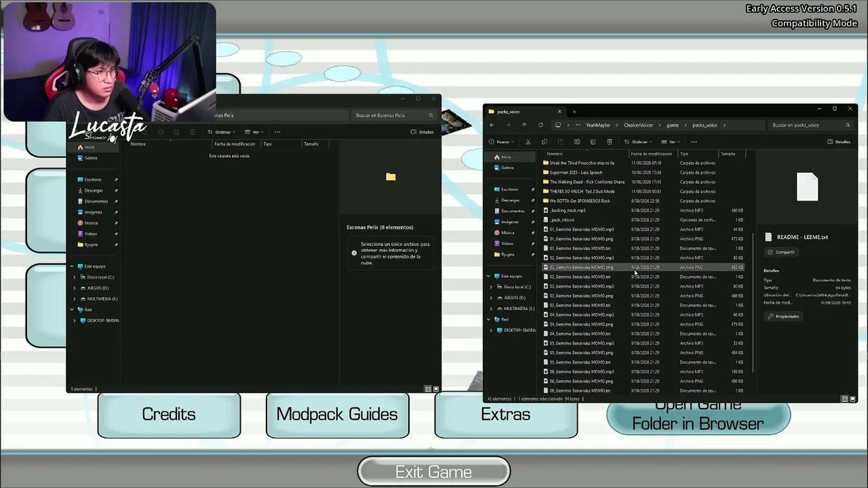Click ChoicerVoicer in the address breadcrumb
868x488 pixels.
point(638,125)
